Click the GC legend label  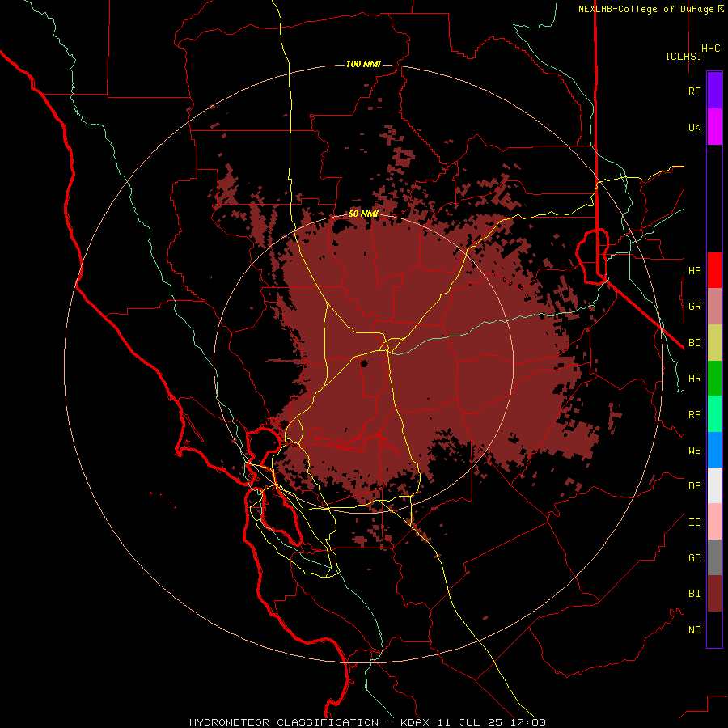[x=694, y=558]
